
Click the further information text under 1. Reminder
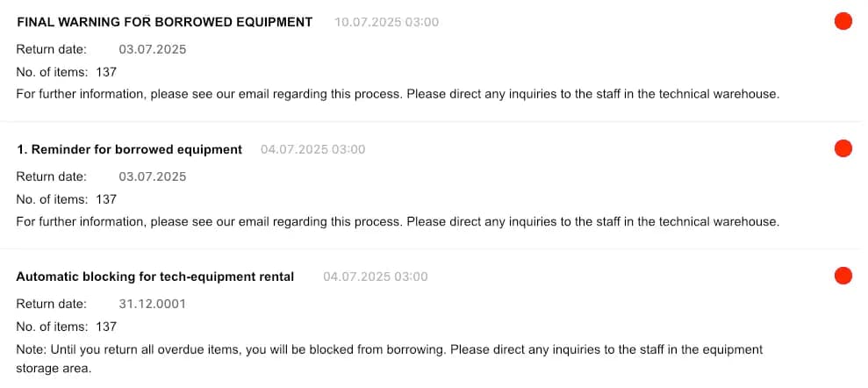[x=397, y=221]
